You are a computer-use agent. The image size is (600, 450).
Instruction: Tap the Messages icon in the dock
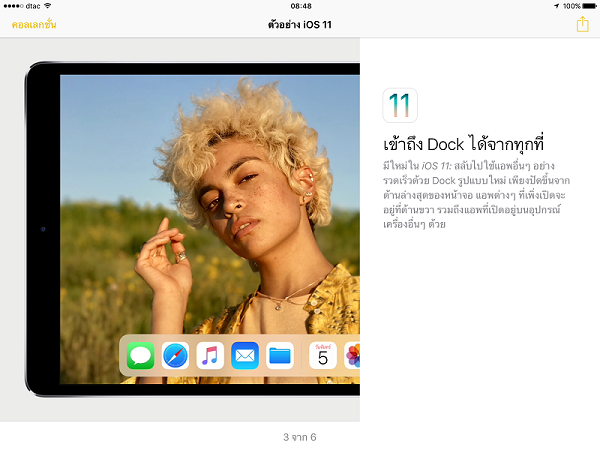coord(140,355)
